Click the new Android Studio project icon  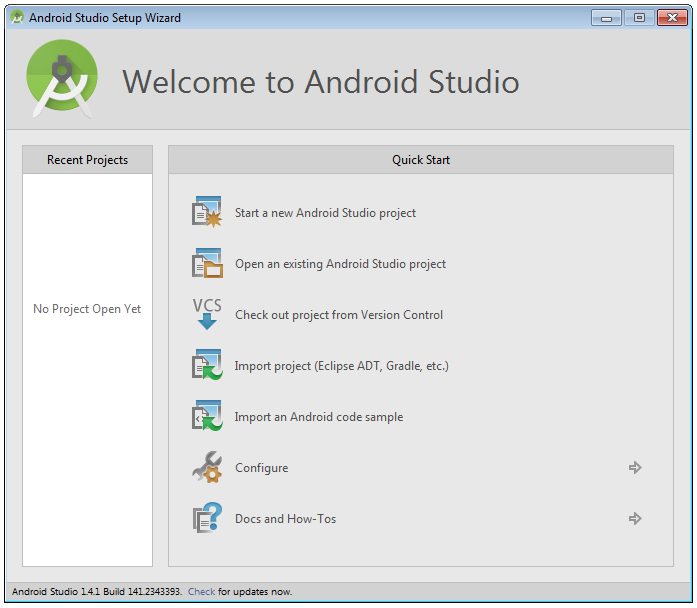207,212
